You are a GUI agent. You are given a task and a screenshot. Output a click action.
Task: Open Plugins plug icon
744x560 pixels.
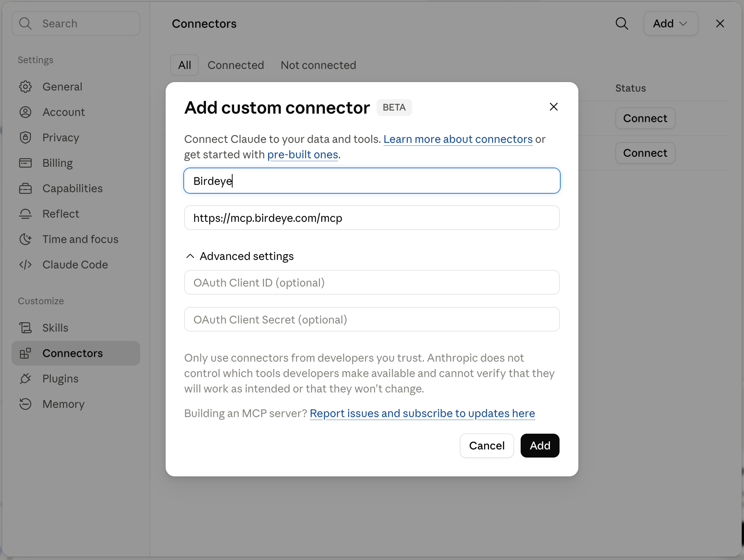(25, 379)
